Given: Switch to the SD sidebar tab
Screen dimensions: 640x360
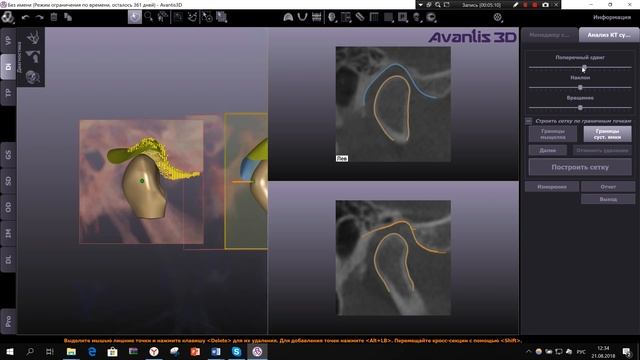Looking at the screenshot, I should [x=8, y=181].
